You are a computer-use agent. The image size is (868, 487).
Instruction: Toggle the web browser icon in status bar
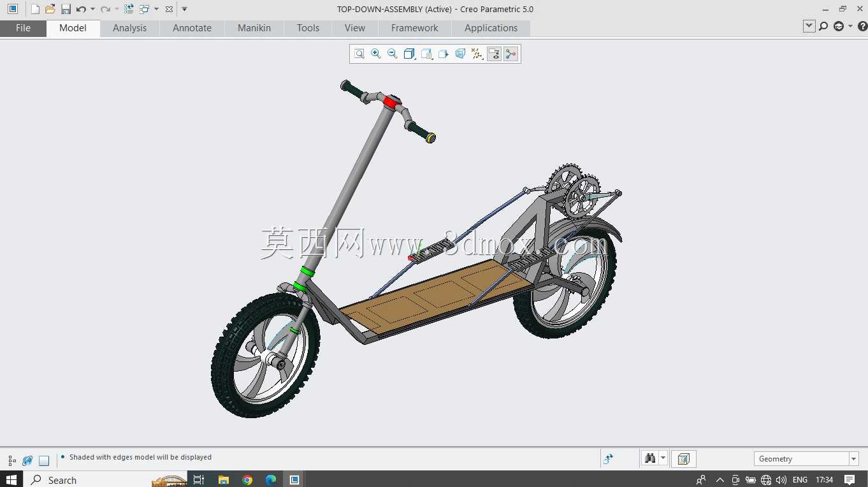coord(27,460)
